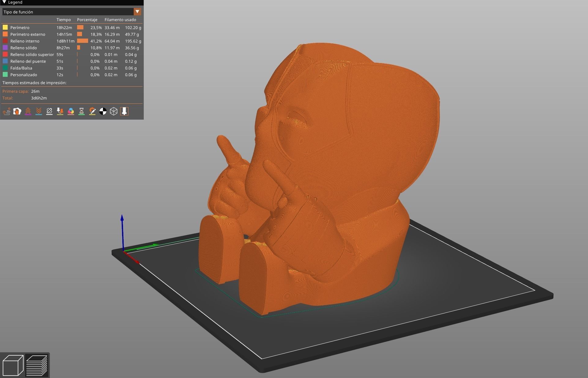The width and height of the screenshot is (588, 378).
Task: Click the blue Relleno del puente swatch
Action: (5, 61)
